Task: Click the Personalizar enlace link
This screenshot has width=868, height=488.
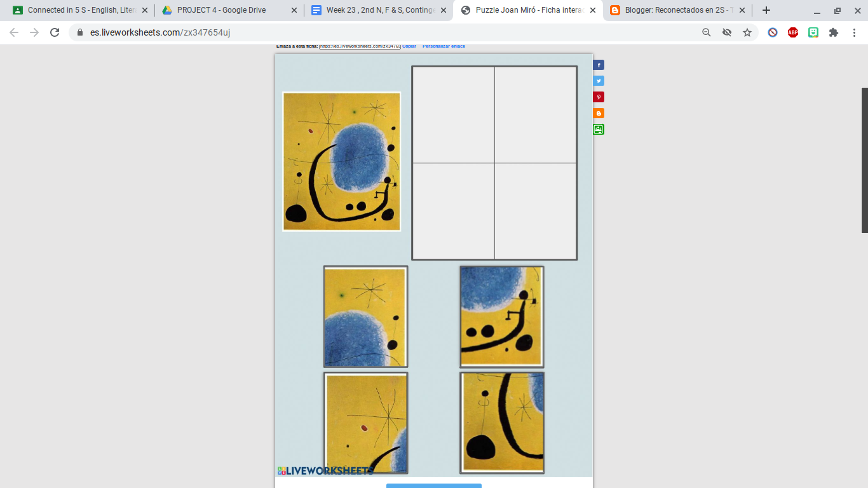Action: [x=444, y=46]
